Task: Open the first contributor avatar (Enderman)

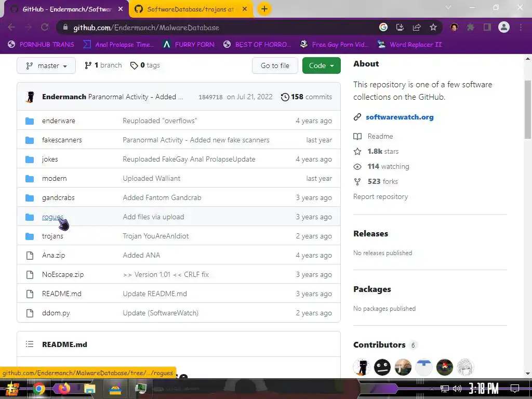Action: [362, 367]
